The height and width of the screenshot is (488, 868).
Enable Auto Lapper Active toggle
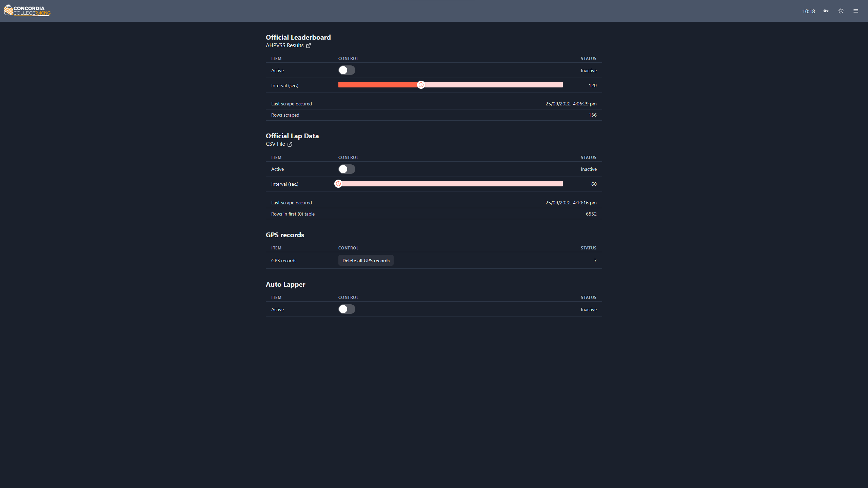coord(347,309)
